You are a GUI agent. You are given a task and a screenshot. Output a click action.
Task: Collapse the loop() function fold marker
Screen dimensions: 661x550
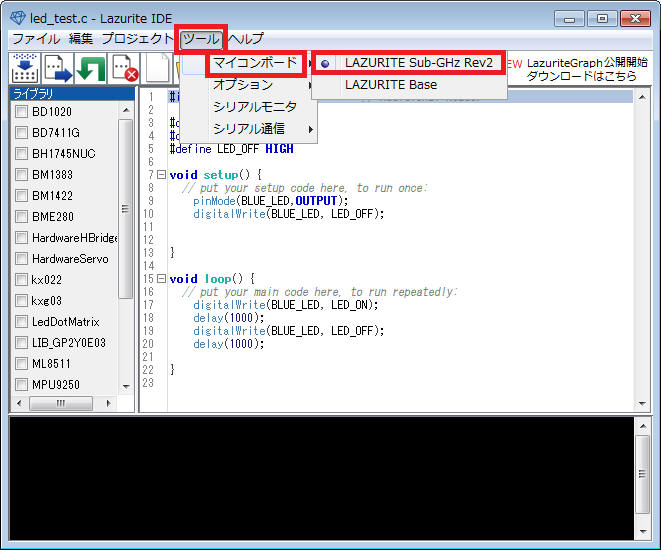click(161, 279)
